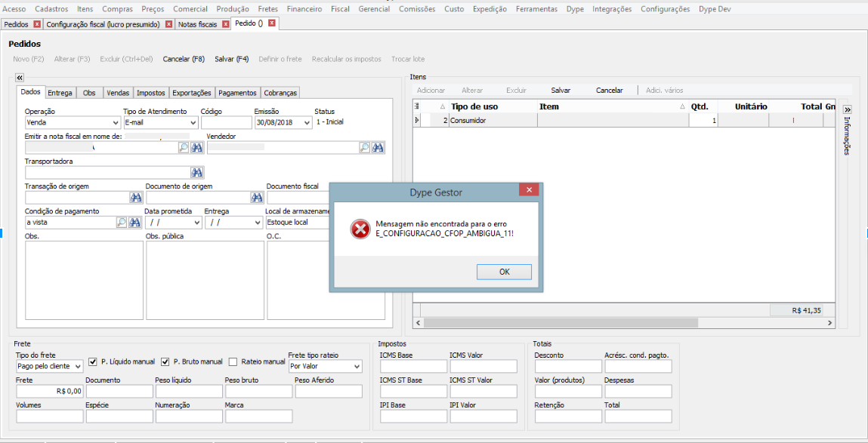
Task: Open the Cadastros menu
Action: coord(51,9)
